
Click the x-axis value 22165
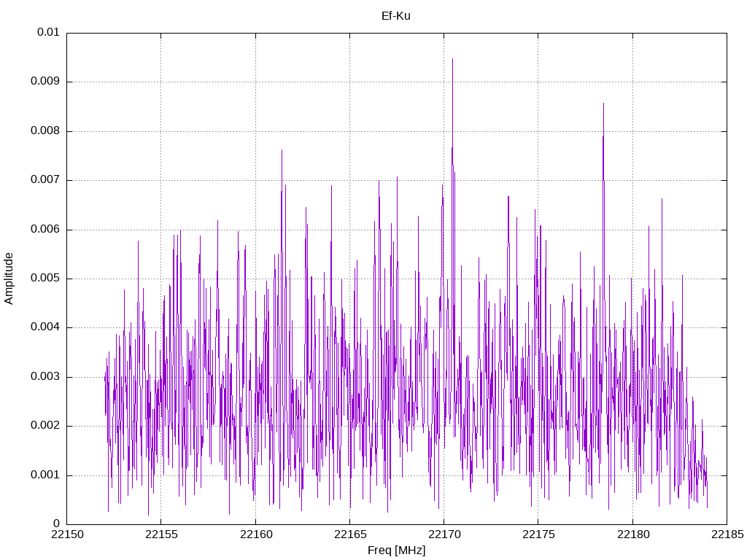(349, 534)
